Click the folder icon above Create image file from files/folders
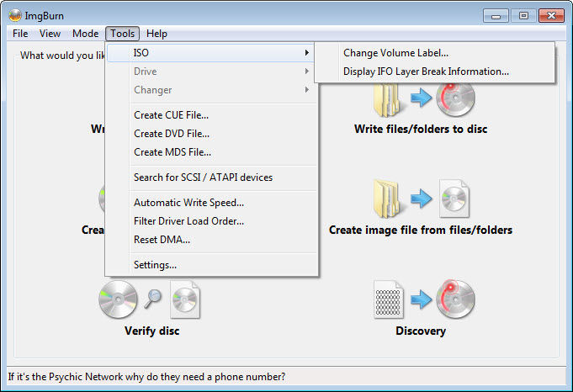Image resolution: width=573 pixels, height=392 pixels. tap(387, 199)
